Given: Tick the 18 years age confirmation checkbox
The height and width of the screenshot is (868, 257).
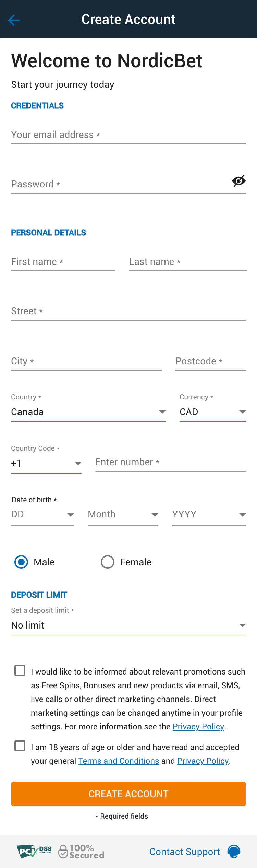Looking at the screenshot, I should tap(20, 746).
